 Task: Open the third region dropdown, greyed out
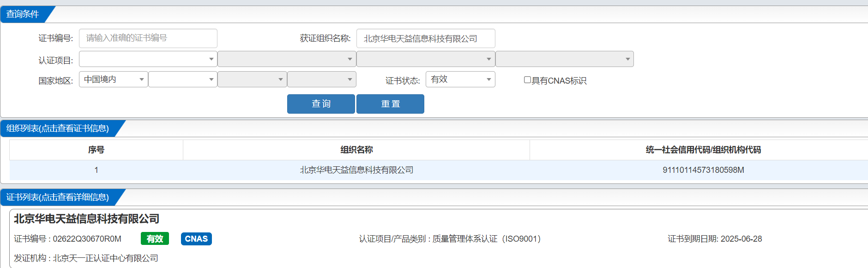coord(252,79)
